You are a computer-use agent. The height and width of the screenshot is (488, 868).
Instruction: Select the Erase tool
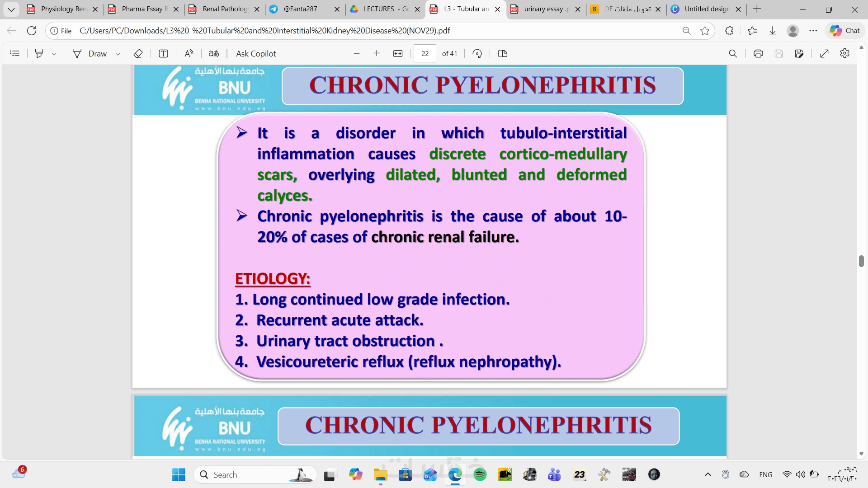[x=138, y=53]
